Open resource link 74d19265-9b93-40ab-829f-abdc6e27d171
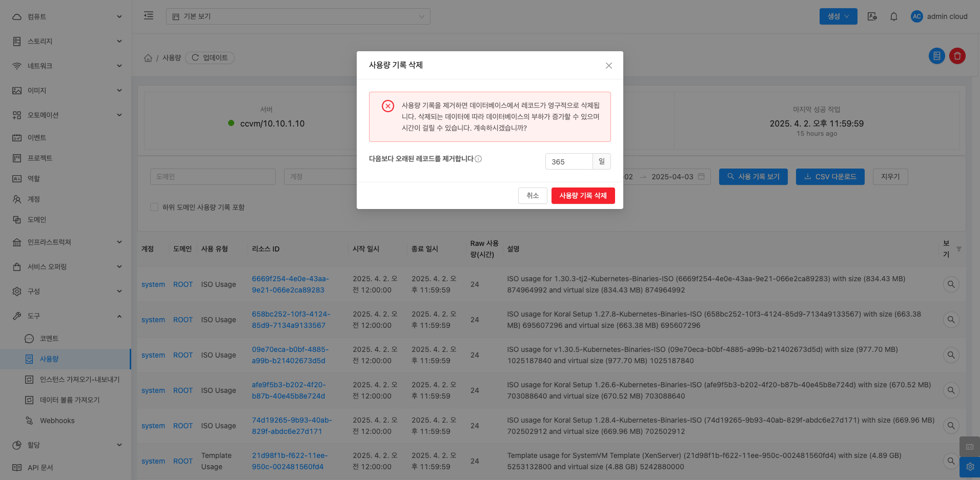Image resolution: width=980 pixels, height=480 pixels. [x=292, y=426]
